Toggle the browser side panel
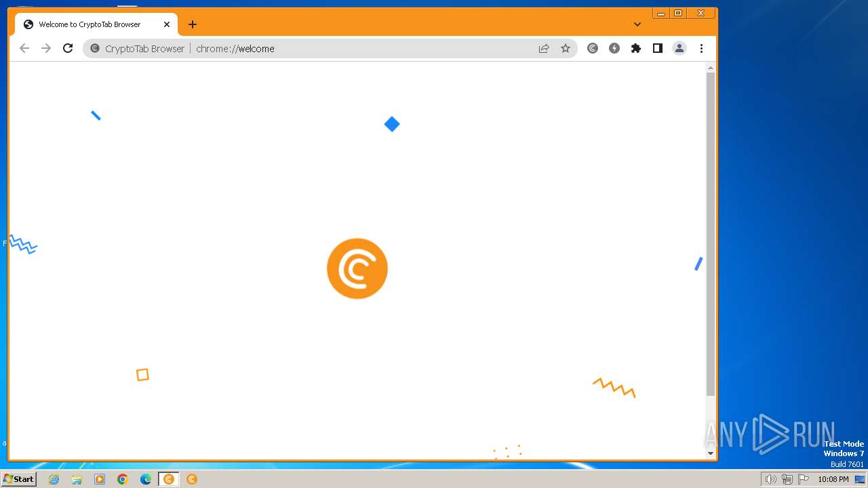This screenshot has height=488, width=868. point(658,48)
